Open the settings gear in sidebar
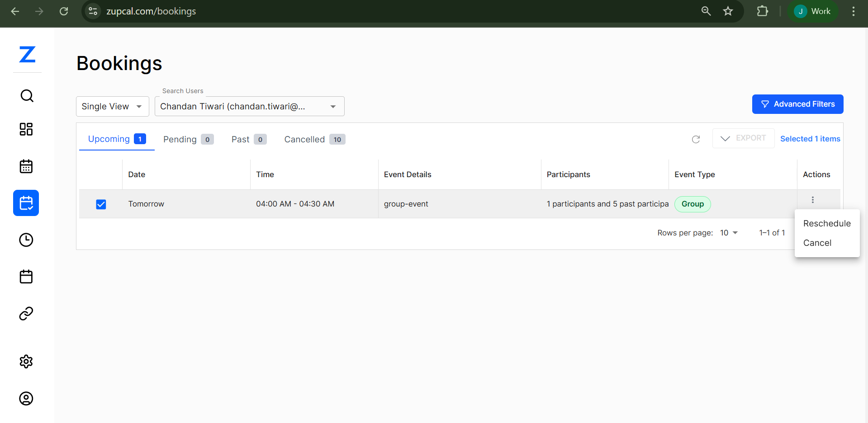This screenshot has height=423, width=868. coord(26,362)
